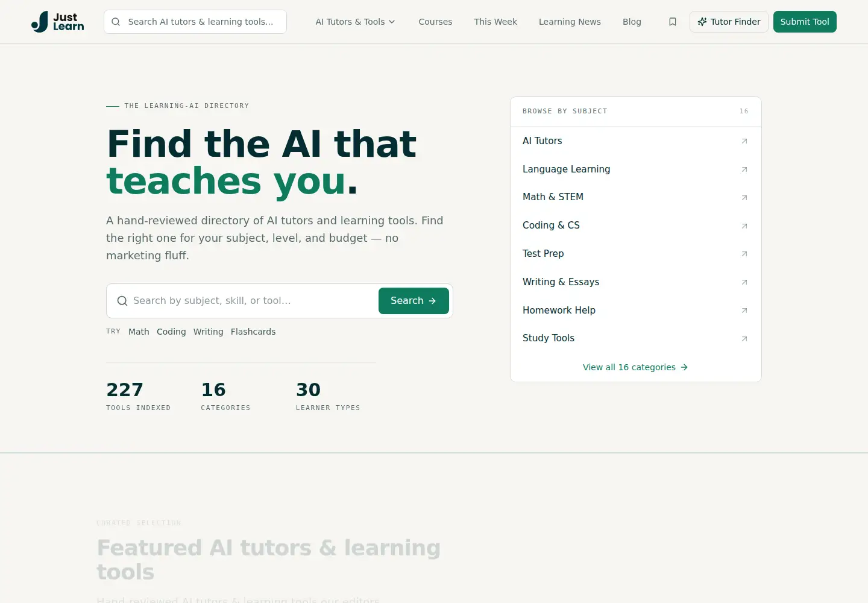868x603 pixels.
Task: Click the magnifier icon in hero search box
Action: (x=122, y=301)
